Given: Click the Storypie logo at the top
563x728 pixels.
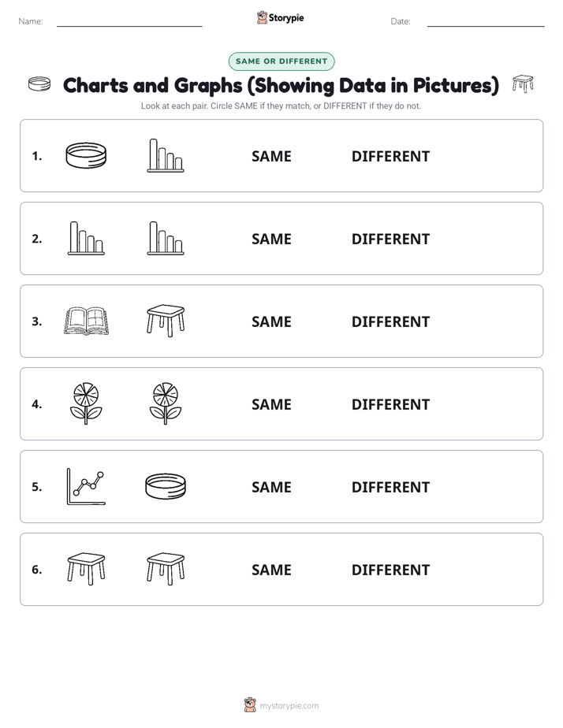Looking at the screenshot, I should pos(280,17).
